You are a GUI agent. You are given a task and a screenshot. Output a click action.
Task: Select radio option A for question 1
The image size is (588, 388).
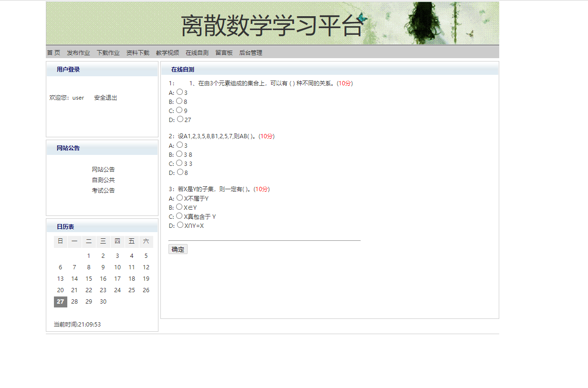[179, 92]
